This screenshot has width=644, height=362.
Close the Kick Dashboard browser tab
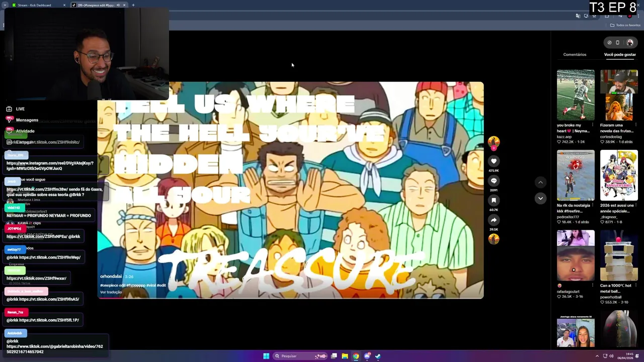tap(64, 5)
